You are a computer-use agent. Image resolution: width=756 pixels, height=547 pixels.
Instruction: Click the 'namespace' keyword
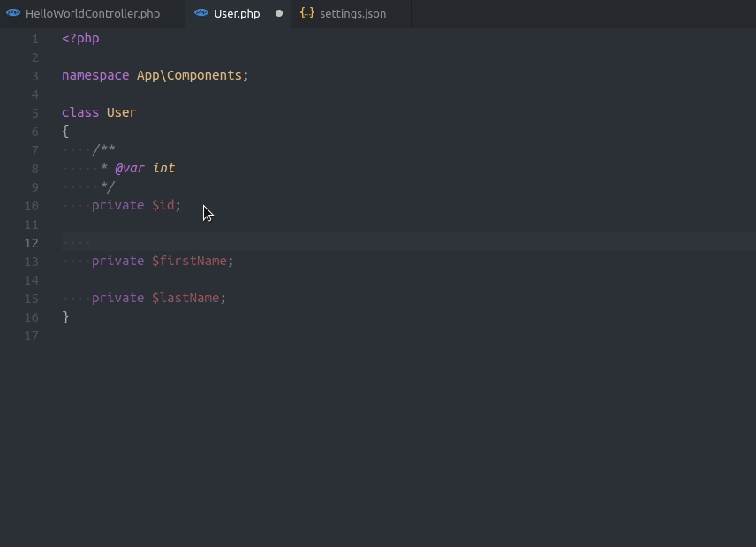pyautogui.click(x=95, y=75)
